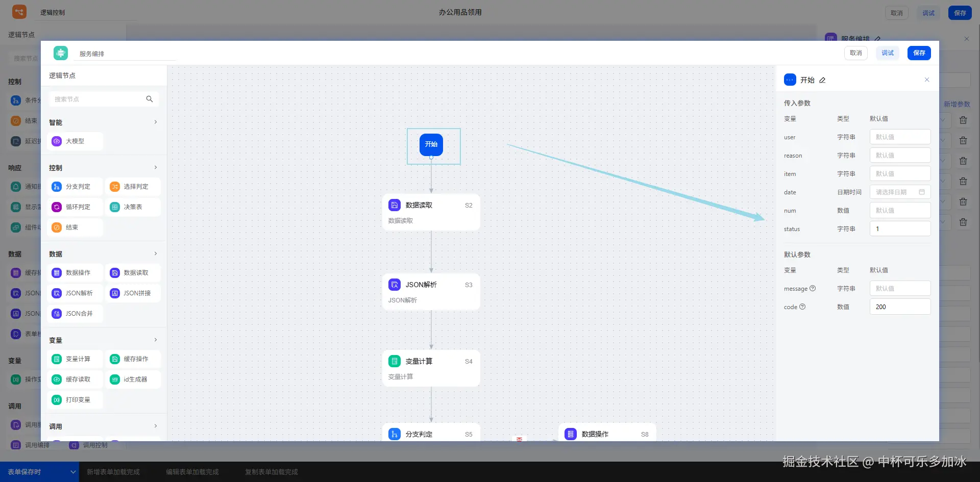Select the 数据操作 S8 node on canvas
This screenshot has height=482, width=980.
[x=607, y=433]
